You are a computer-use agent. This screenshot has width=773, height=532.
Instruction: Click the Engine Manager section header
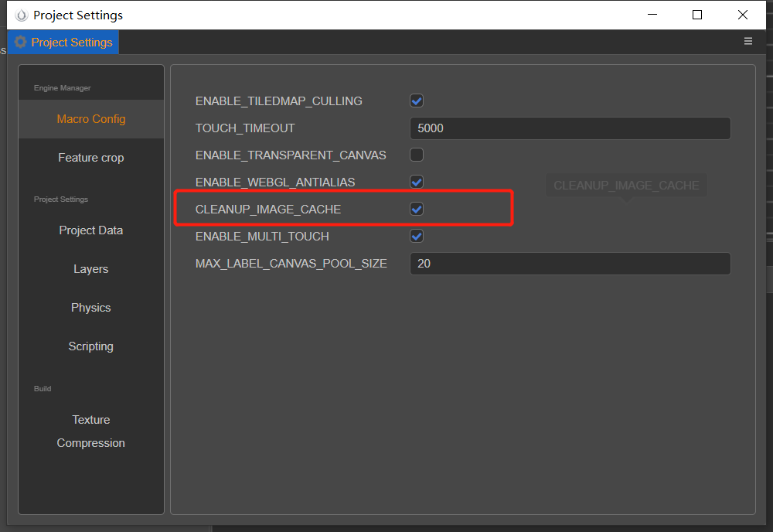tap(62, 87)
